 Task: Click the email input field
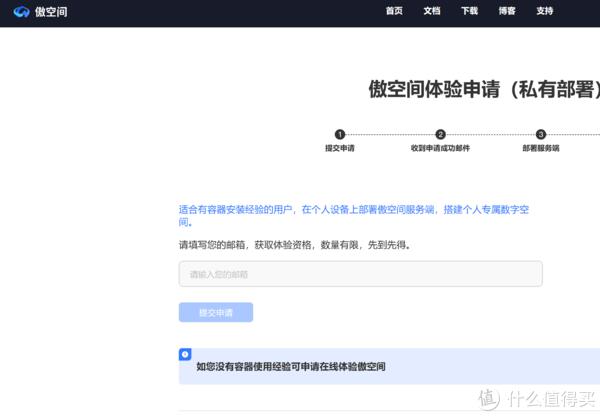tap(360, 274)
